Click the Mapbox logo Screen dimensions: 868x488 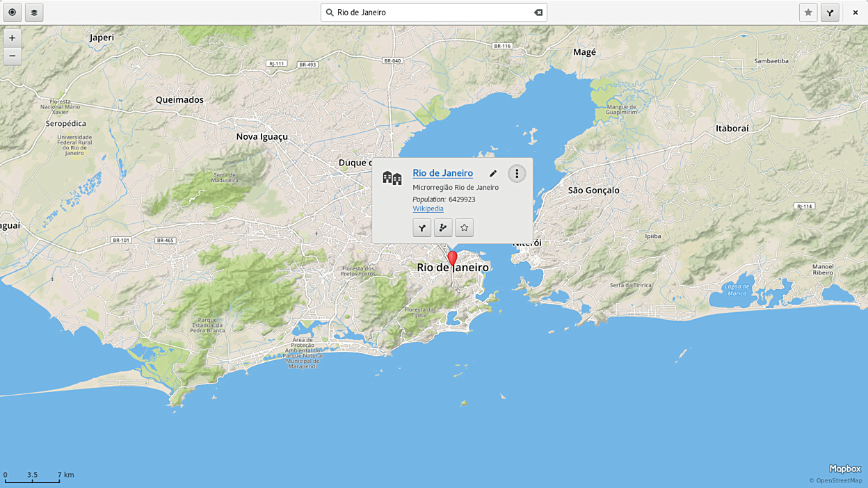[844, 469]
